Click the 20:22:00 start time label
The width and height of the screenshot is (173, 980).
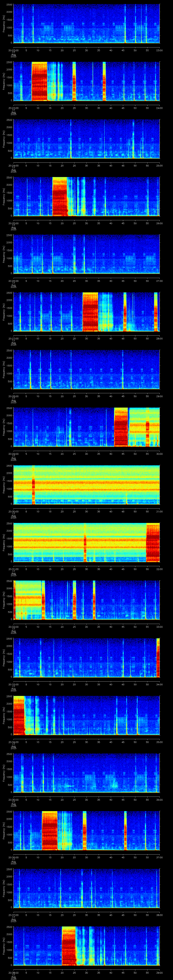point(13,50)
